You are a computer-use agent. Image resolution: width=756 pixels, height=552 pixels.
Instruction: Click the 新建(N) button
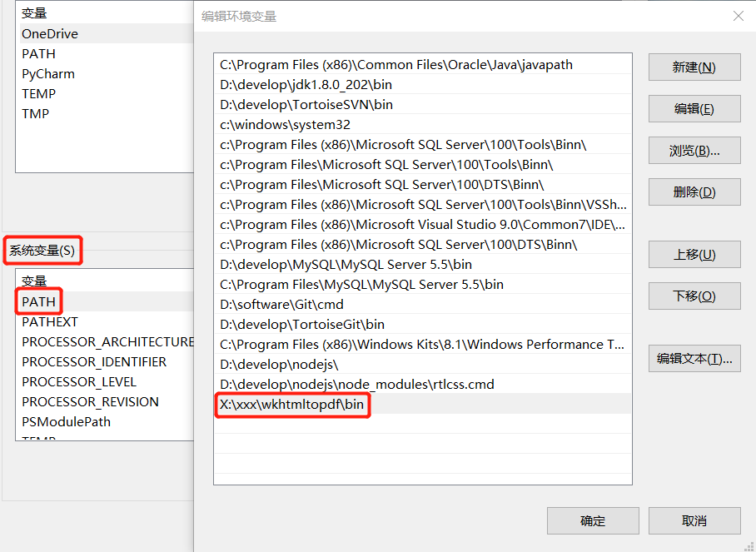[x=694, y=67]
